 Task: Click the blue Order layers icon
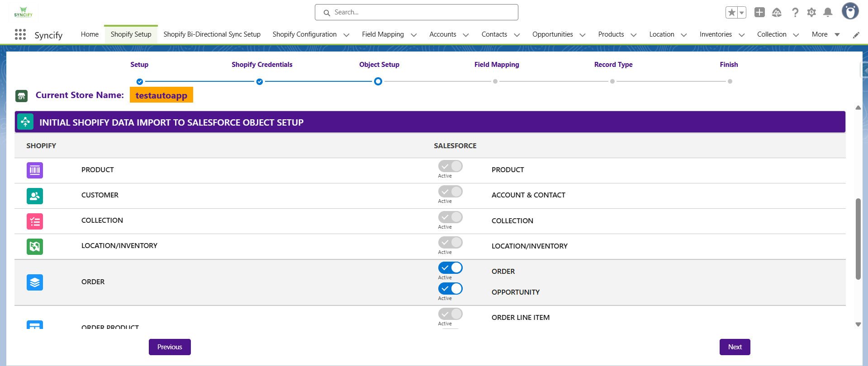35,282
